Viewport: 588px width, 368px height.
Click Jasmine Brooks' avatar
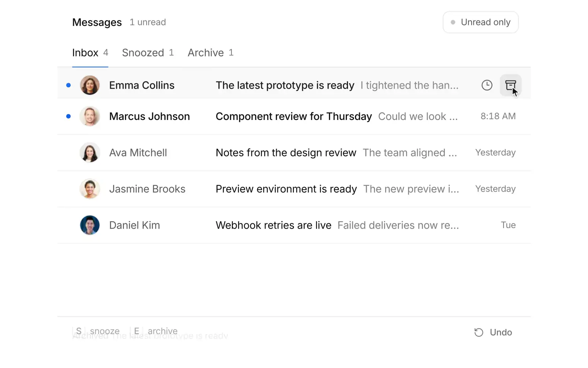pos(90,189)
